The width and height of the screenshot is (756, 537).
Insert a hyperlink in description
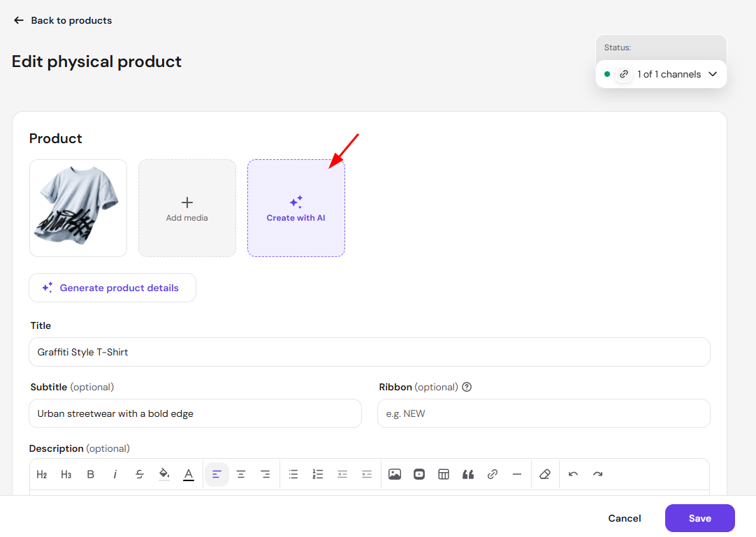click(x=493, y=474)
